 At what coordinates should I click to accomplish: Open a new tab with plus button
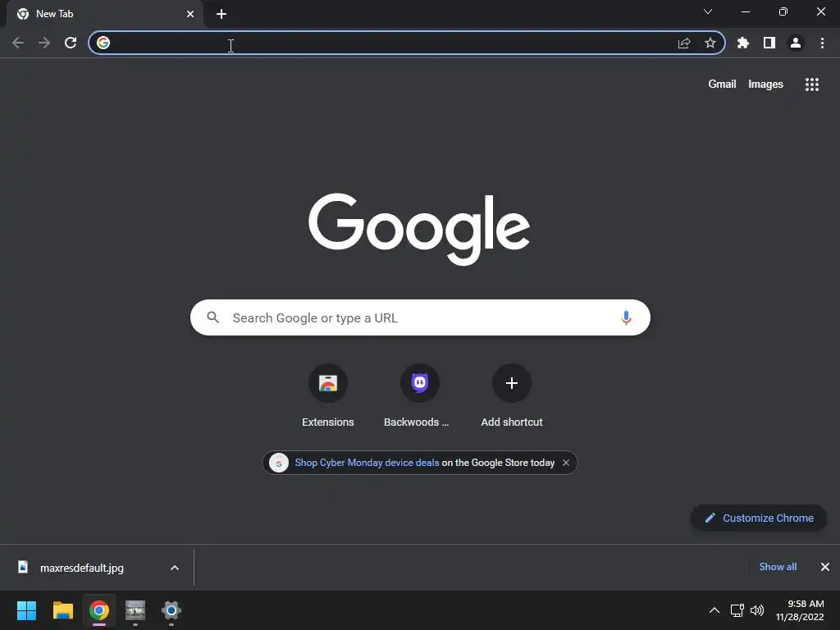(x=221, y=14)
